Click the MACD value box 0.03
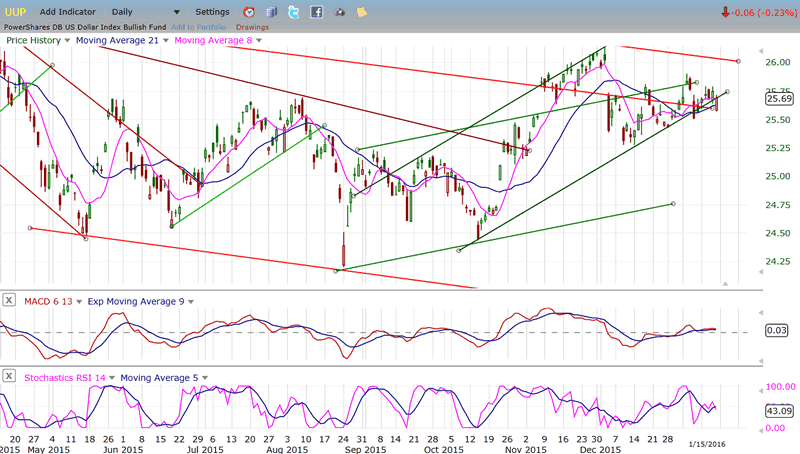The image size is (800, 454). pyautogui.click(x=777, y=331)
